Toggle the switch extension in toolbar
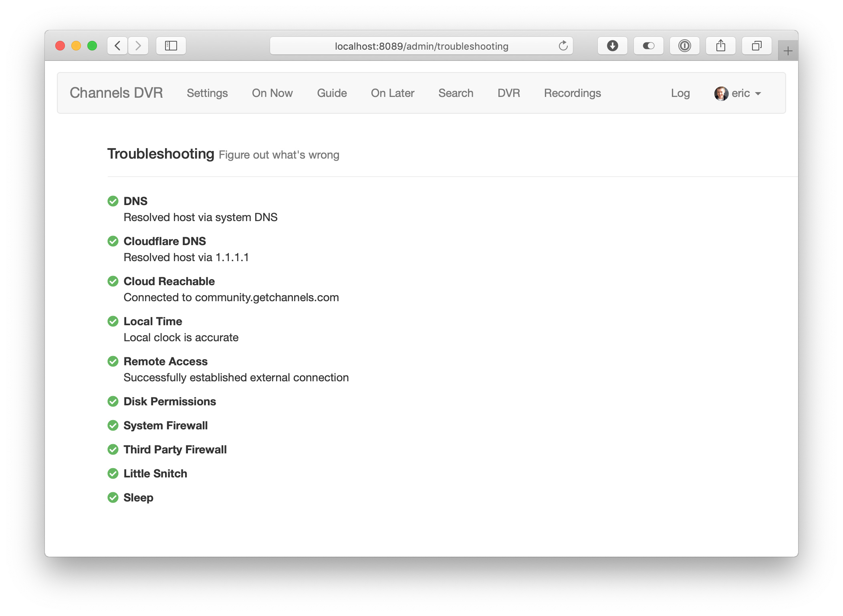This screenshot has height=616, width=843. coord(648,46)
